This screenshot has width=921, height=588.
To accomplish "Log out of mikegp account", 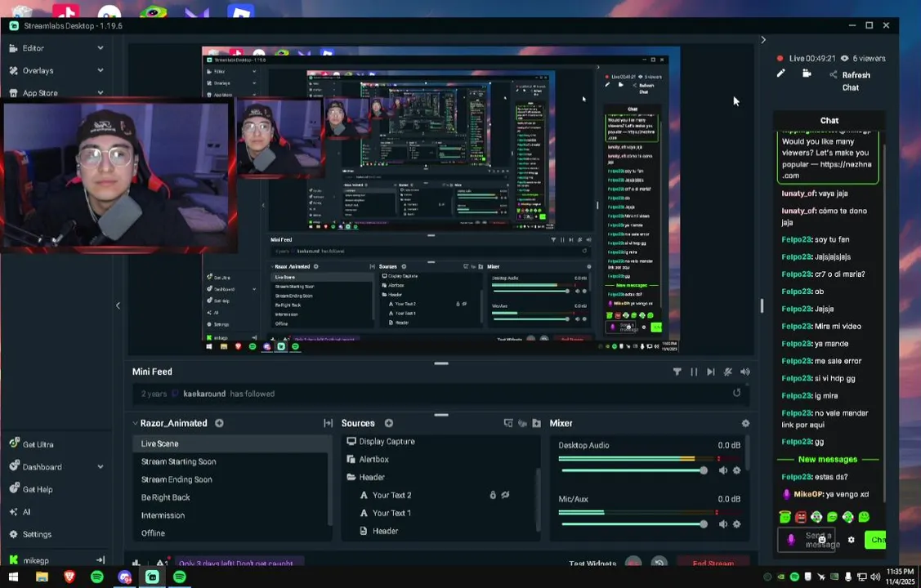I will click(x=100, y=560).
